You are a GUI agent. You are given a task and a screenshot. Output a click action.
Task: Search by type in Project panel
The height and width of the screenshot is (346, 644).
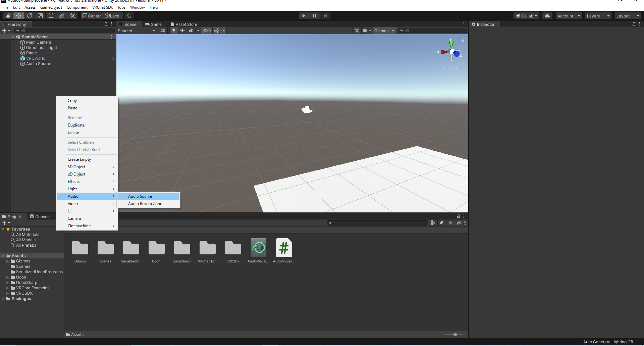(x=433, y=223)
